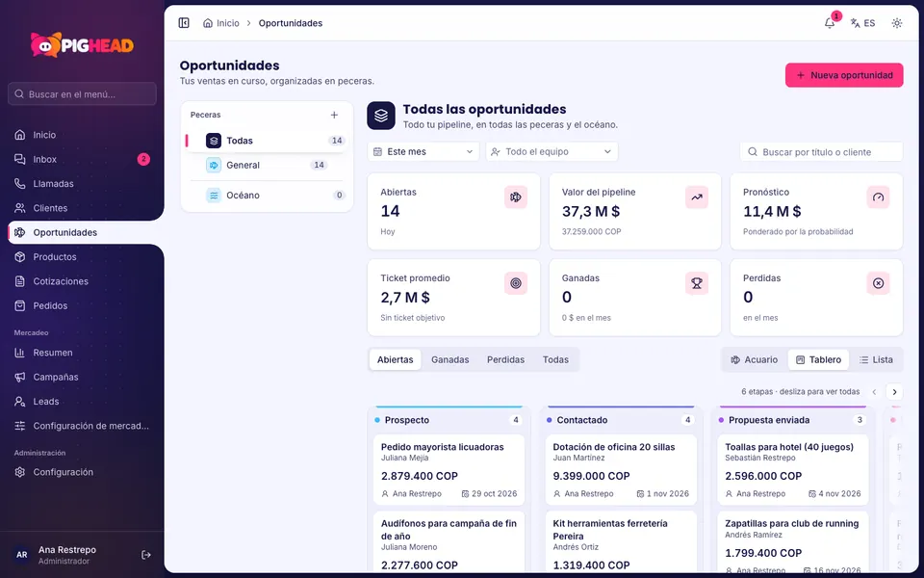Open Pedidos in sidebar

coord(83,305)
